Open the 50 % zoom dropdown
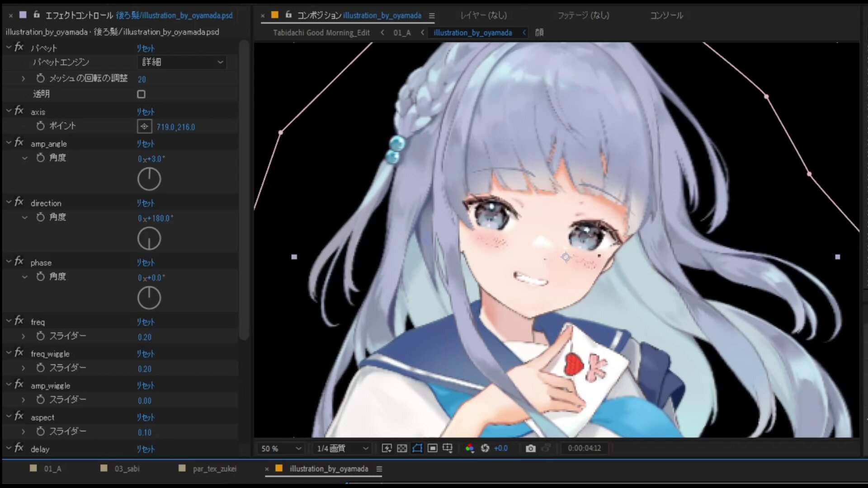Viewport: 868px width, 488px height. tap(281, 449)
